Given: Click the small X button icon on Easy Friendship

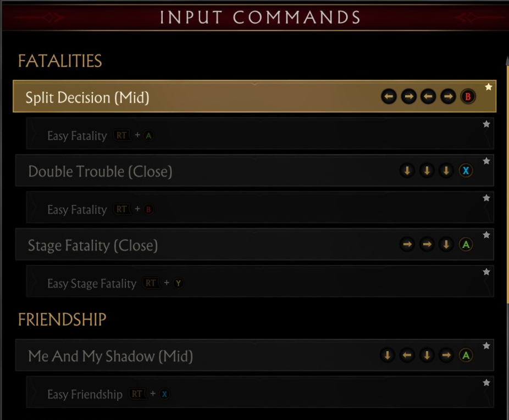Looking at the screenshot, I should point(165,394).
